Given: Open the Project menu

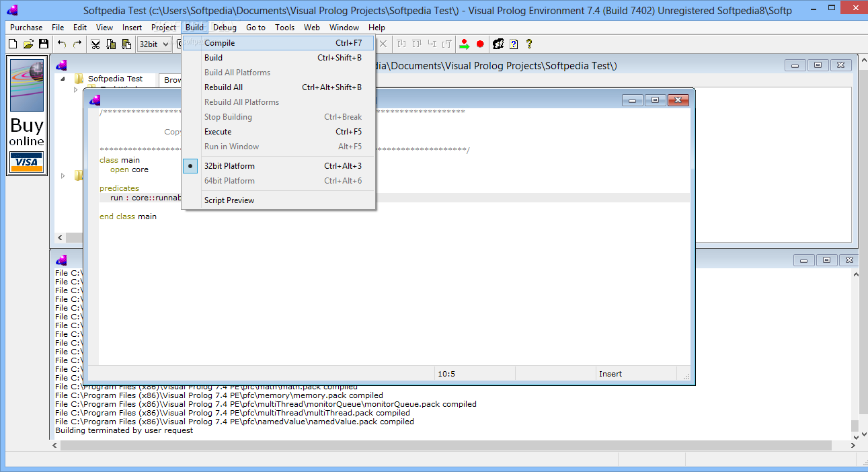Looking at the screenshot, I should click(163, 28).
